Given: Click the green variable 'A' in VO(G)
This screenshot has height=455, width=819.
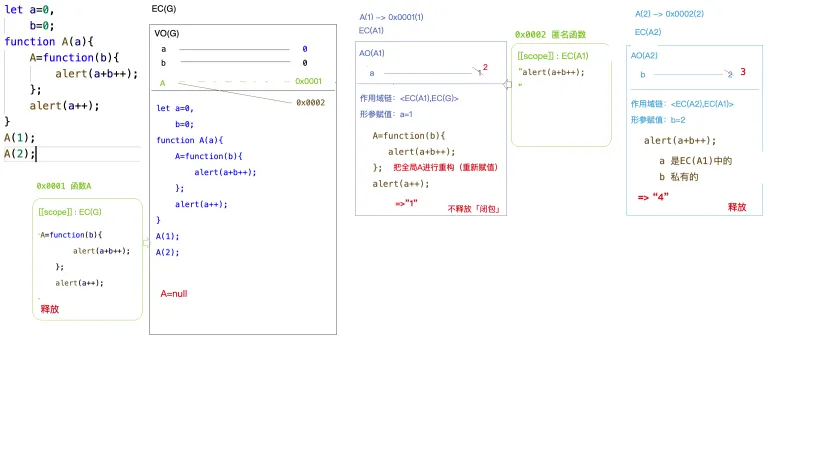Looking at the screenshot, I should point(162,83).
